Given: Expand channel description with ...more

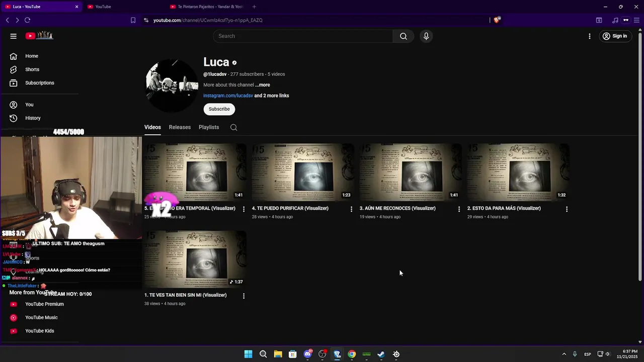Looking at the screenshot, I should click(x=262, y=85).
